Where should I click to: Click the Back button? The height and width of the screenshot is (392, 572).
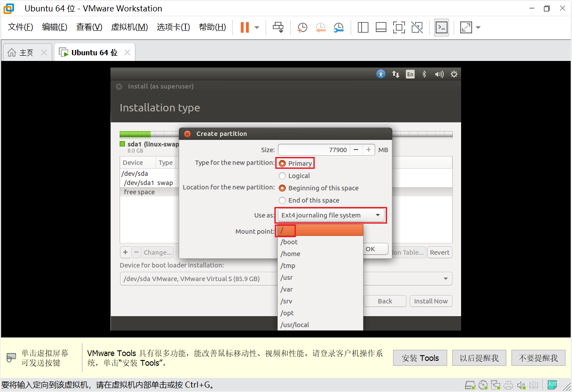tap(385, 301)
